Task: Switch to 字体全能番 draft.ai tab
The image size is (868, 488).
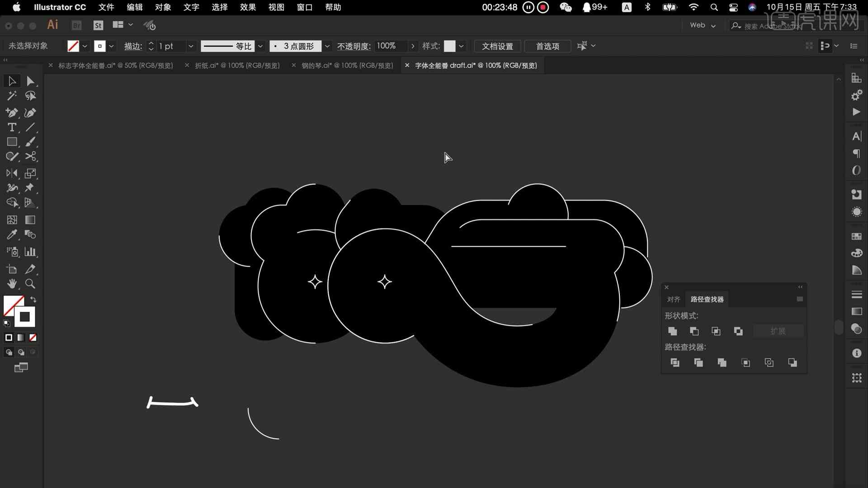Action: (477, 65)
